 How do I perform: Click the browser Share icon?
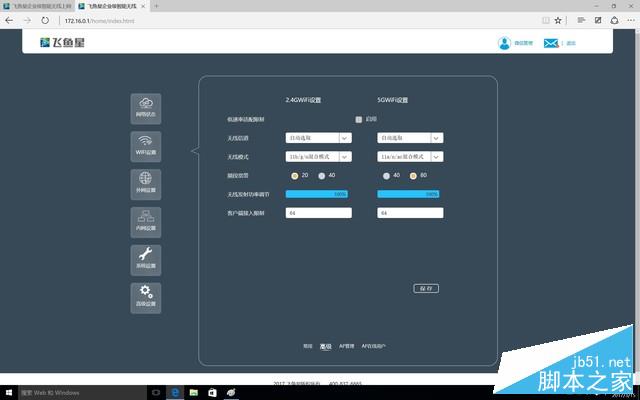(614, 20)
